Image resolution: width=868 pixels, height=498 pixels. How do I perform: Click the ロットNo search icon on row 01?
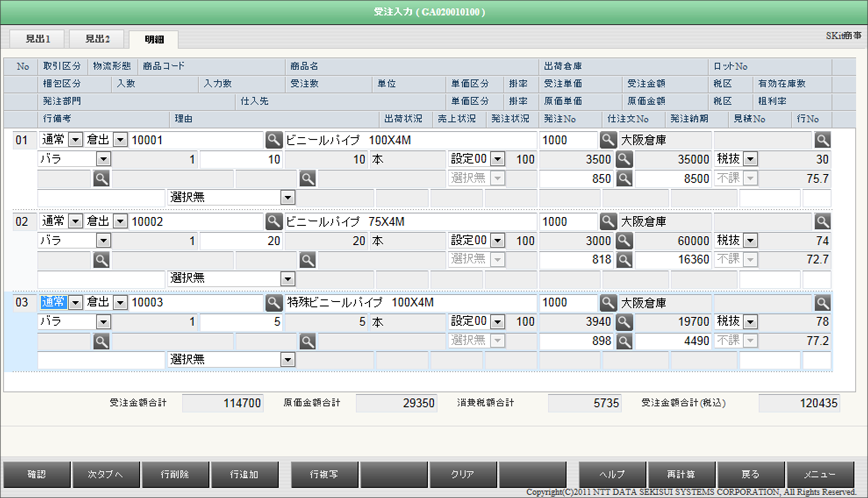click(822, 140)
